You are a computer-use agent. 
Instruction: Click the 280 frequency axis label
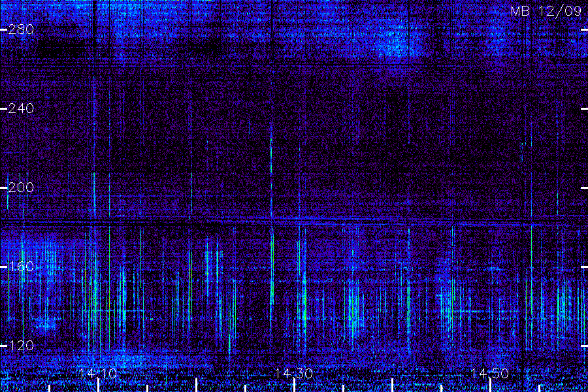coord(21,29)
